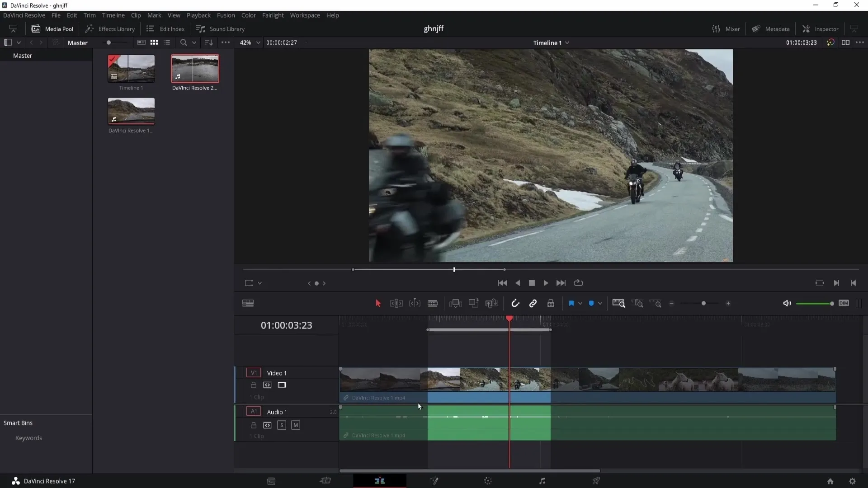Toggle timeline Snapping magnet icon

[515, 303]
